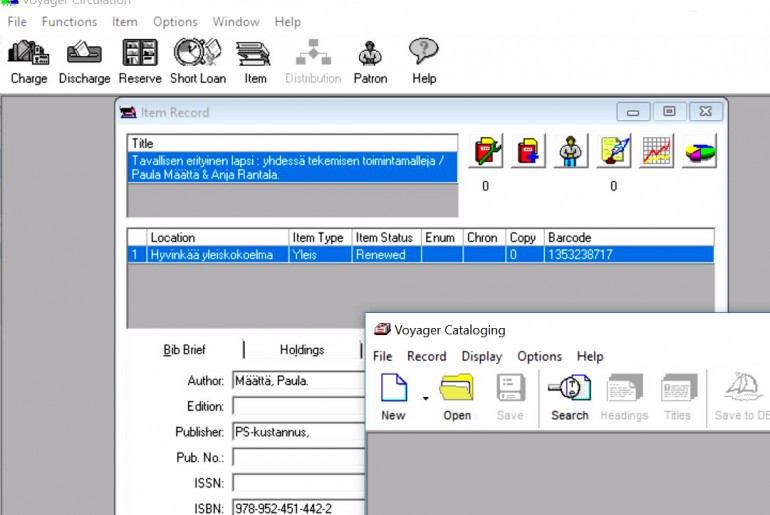Viewport: 770px width, 515px height.
Task: Click the Item Status column header
Action: tap(386, 238)
